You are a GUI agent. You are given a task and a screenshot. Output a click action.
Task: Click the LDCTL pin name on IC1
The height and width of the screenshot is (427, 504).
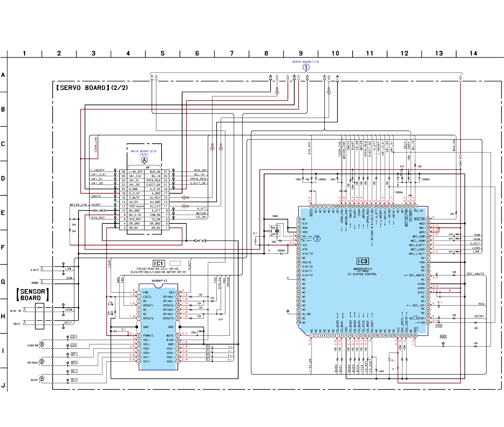click(x=147, y=297)
